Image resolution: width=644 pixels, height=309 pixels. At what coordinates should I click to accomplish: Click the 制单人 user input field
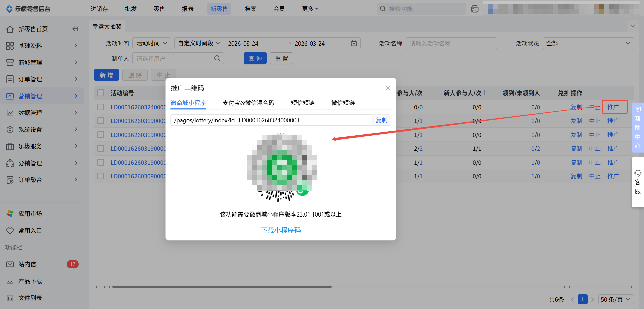click(x=178, y=58)
